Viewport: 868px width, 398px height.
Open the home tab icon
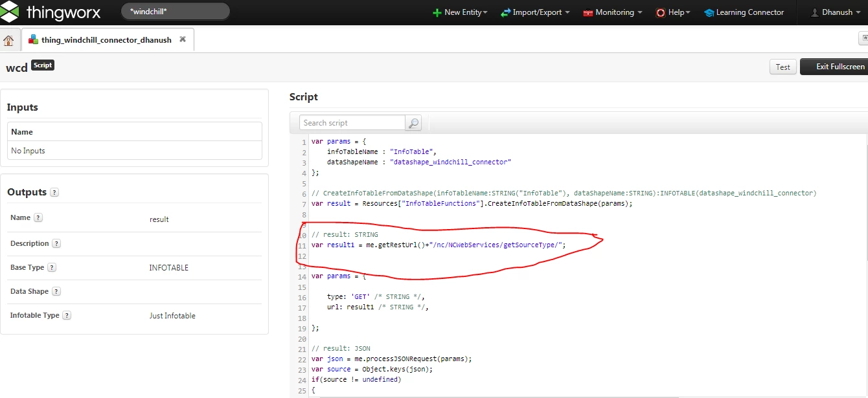8,40
